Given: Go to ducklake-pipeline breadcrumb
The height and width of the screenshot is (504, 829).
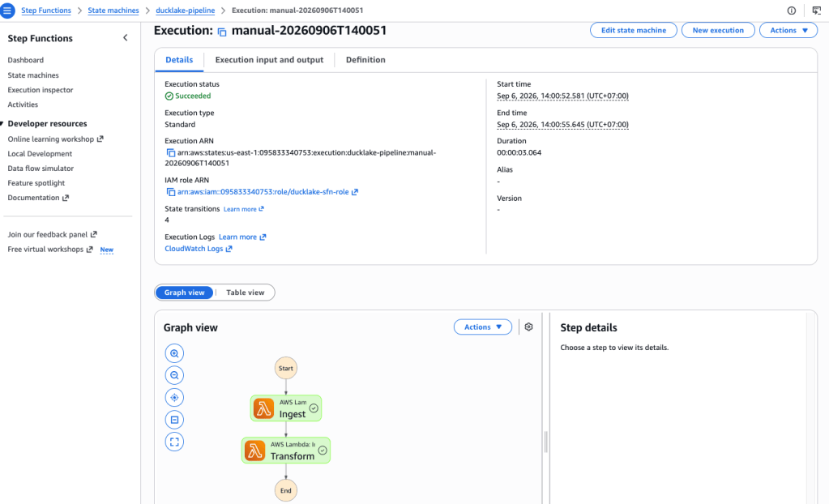Looking at the screenshot, I should click(185, 11).
